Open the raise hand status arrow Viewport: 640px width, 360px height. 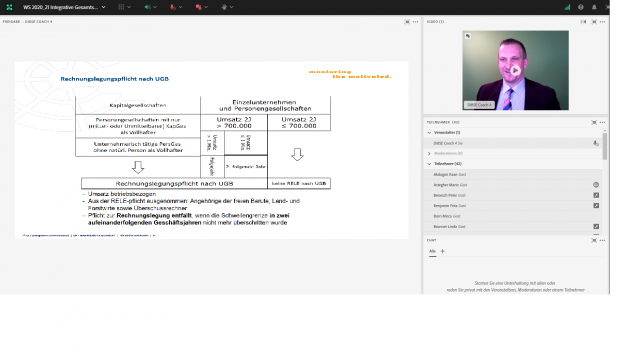click(231, 7)
